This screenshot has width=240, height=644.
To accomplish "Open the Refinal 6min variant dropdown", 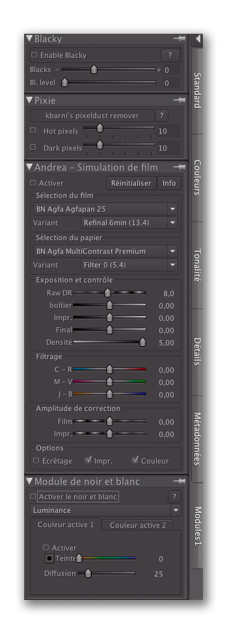I will pos(129,223).
